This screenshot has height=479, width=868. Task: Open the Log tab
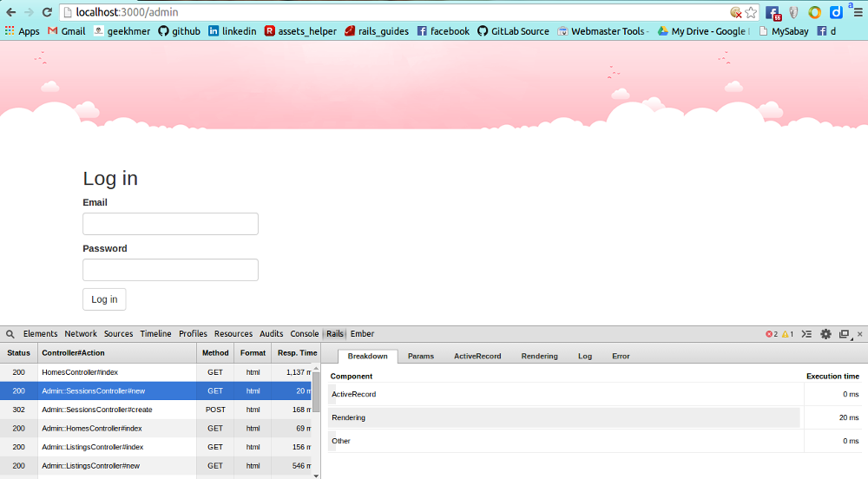585,356
